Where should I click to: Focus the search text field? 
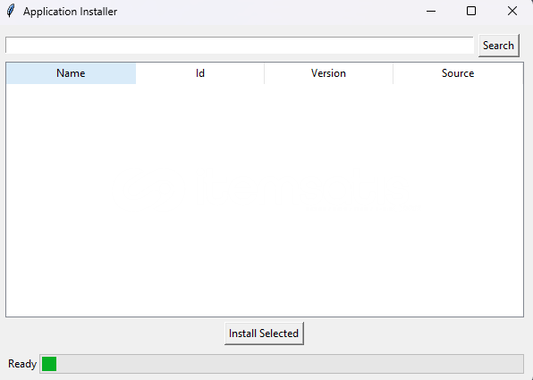point(239,45)
